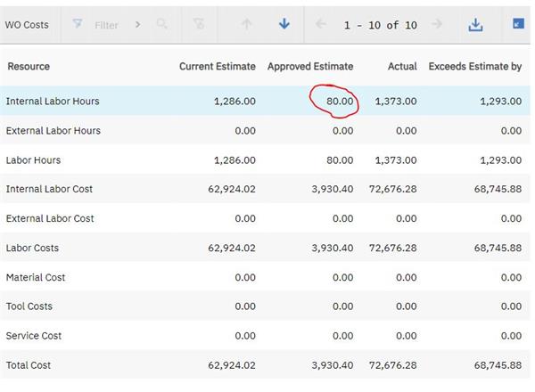Click the Actual column header
Image resolution: width=535 pixels, height=392 pixels.
point(402,66)
